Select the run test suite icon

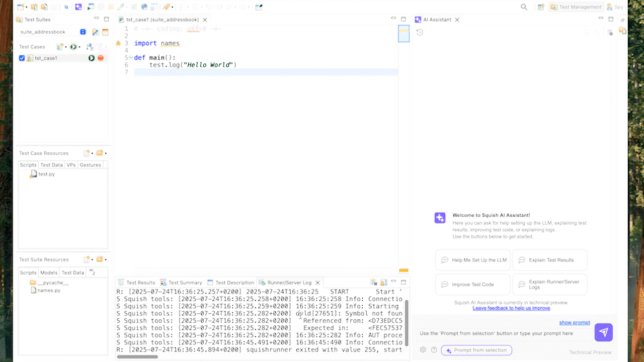pos(73,46)
